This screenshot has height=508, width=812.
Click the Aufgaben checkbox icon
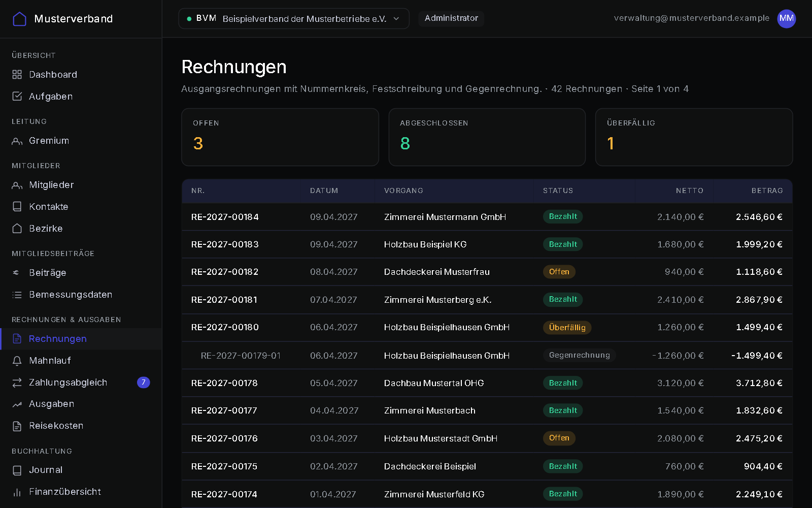[17, 97]
